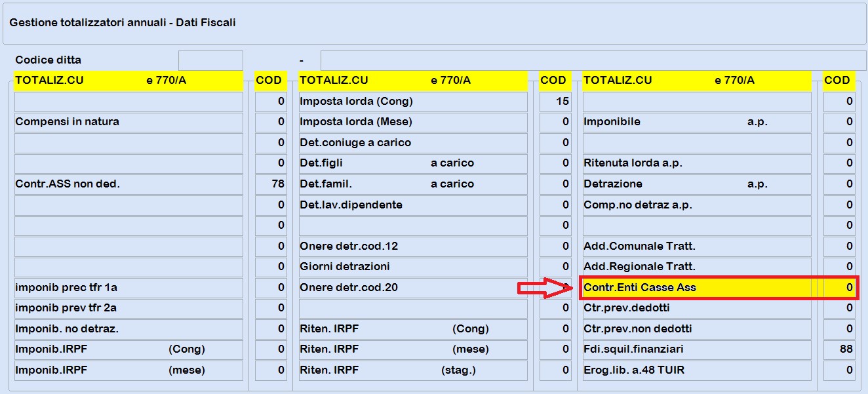Viewport: 868px width, 394px height.
Task: Click the Gestione totalizzatori annuali - Dati Fiscali title
Action: pos(123,22)
